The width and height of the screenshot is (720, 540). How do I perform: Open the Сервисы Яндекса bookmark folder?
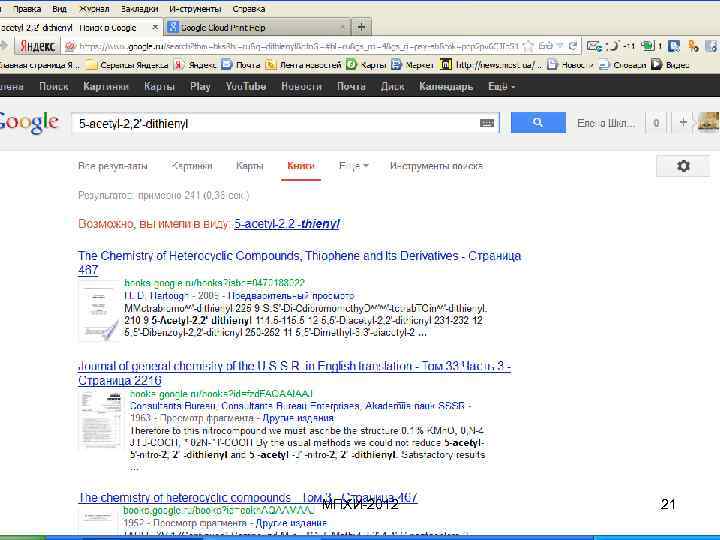[x=127, y=65]
